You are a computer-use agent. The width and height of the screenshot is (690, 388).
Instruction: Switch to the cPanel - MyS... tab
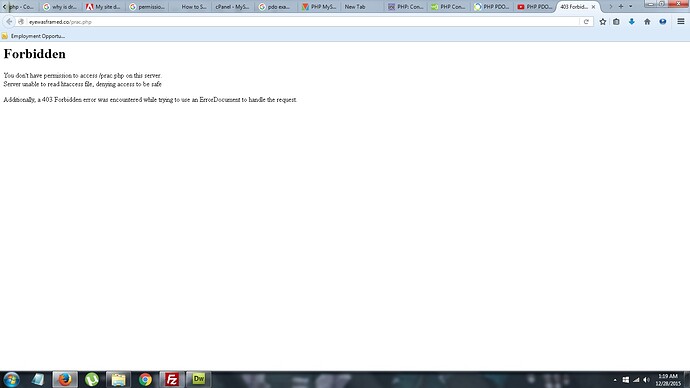(232, 7)
